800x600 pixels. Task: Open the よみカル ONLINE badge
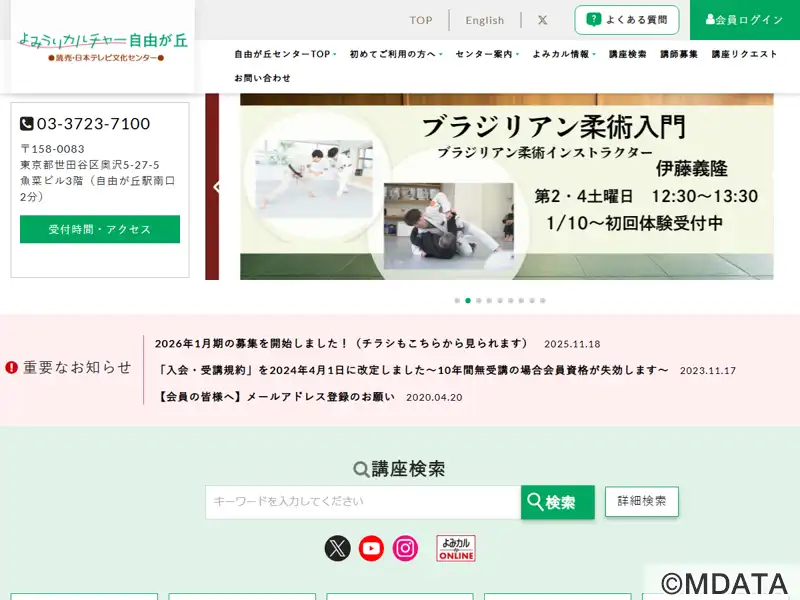point(456,548)
